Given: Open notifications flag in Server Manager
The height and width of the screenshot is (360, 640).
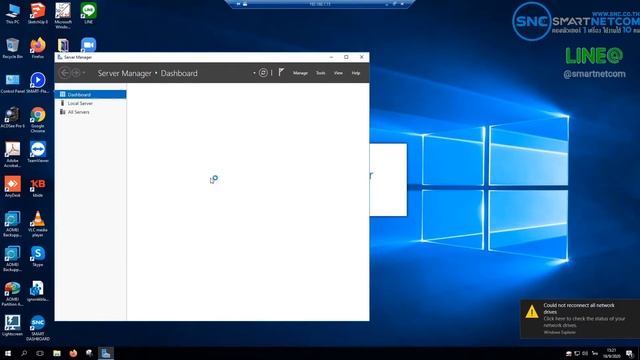Looking at the screenshot, I should pyautogui.click(x=281, y=72).
